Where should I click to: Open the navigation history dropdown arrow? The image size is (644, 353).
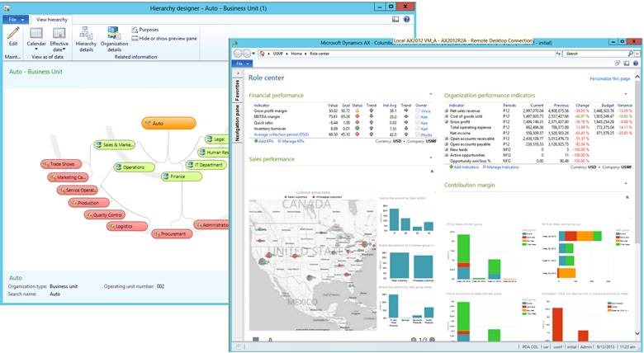point(253,54)
